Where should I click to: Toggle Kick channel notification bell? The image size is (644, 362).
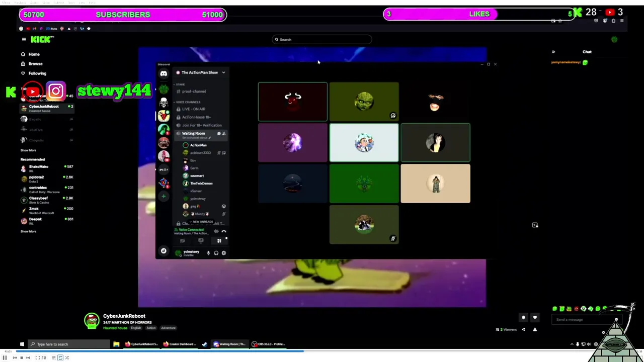pyautogui.click(x=523, y=317)
